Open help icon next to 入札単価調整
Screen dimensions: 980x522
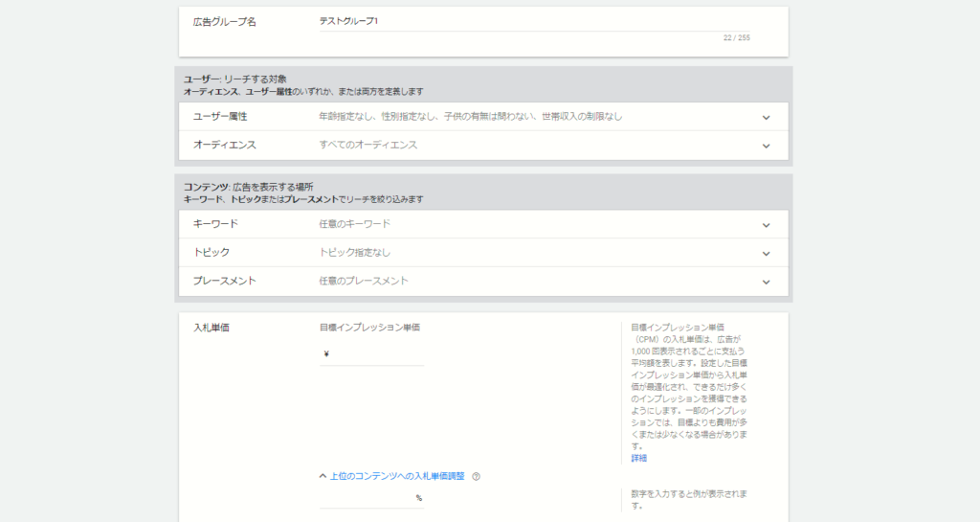pyautogui.click(x=477, y=476)
